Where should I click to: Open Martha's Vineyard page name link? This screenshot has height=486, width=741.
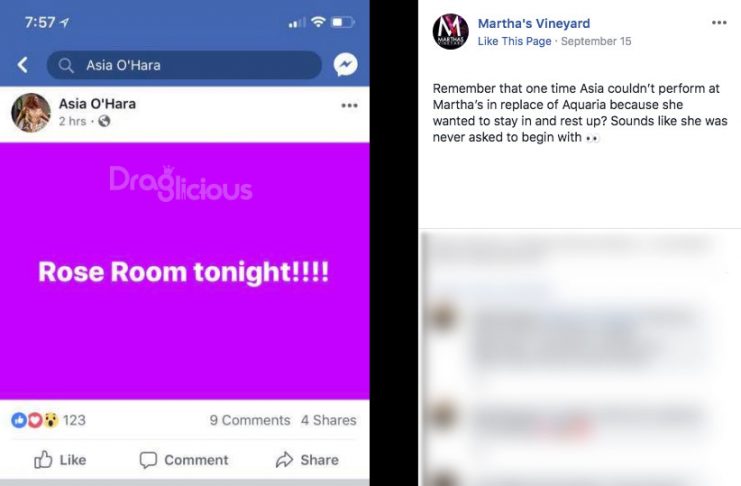pos(534,23)
